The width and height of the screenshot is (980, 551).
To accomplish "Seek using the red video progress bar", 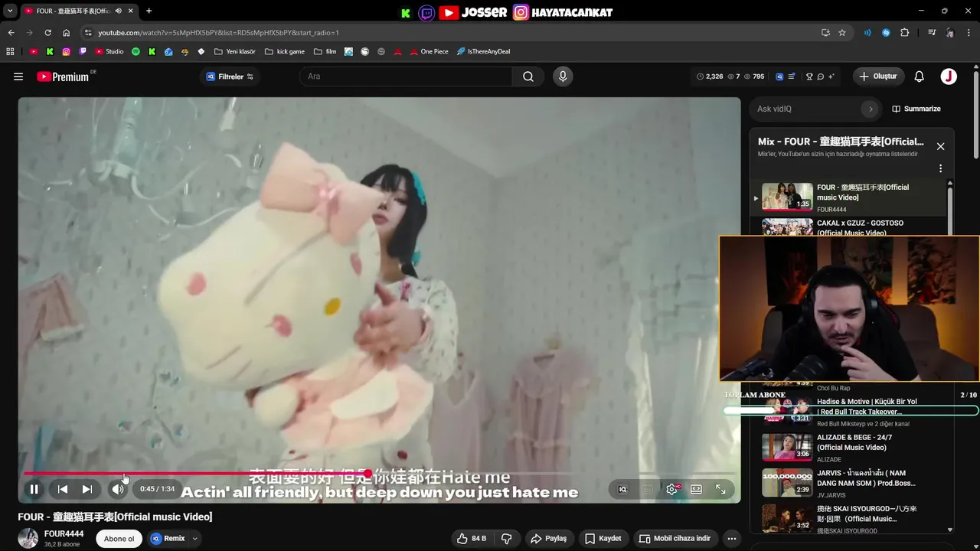I will pos(380,474).
